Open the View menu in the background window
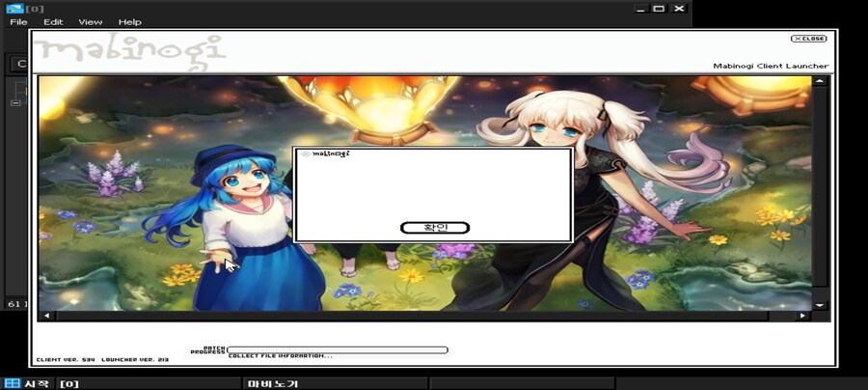Viewport: 868px width, 390px height. [x=91, y=22]
